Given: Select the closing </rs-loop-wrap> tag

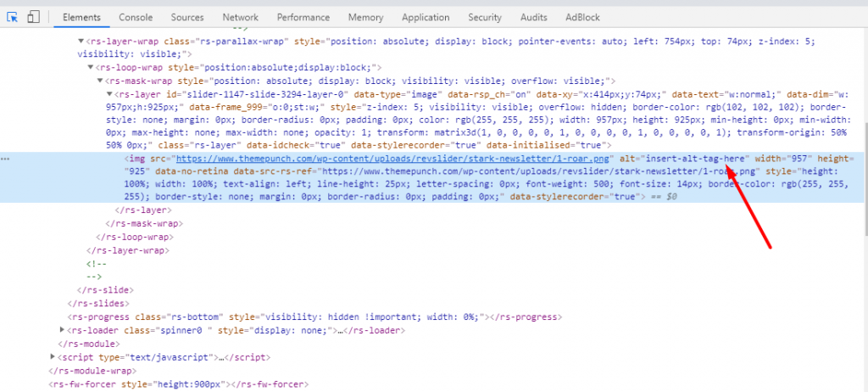Looking at the screenshot, I should point(135,238).
